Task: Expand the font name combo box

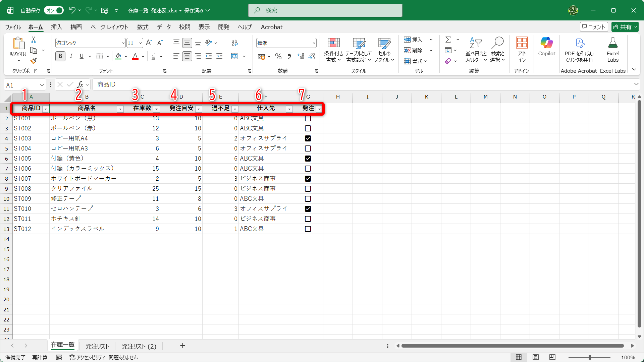Action: click(x=123, y=43)
